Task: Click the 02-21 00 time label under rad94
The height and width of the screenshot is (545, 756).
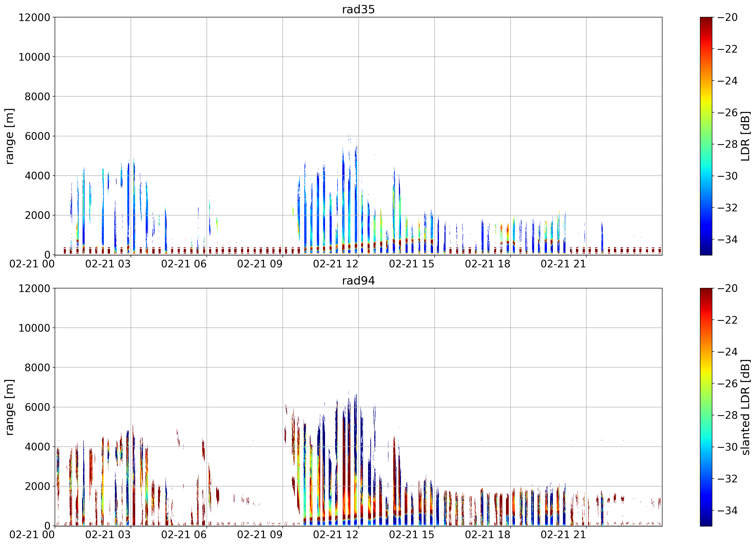Action: 32,535
